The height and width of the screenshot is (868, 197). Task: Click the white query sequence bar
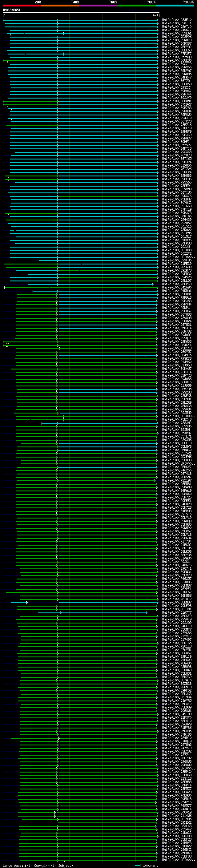81,12
